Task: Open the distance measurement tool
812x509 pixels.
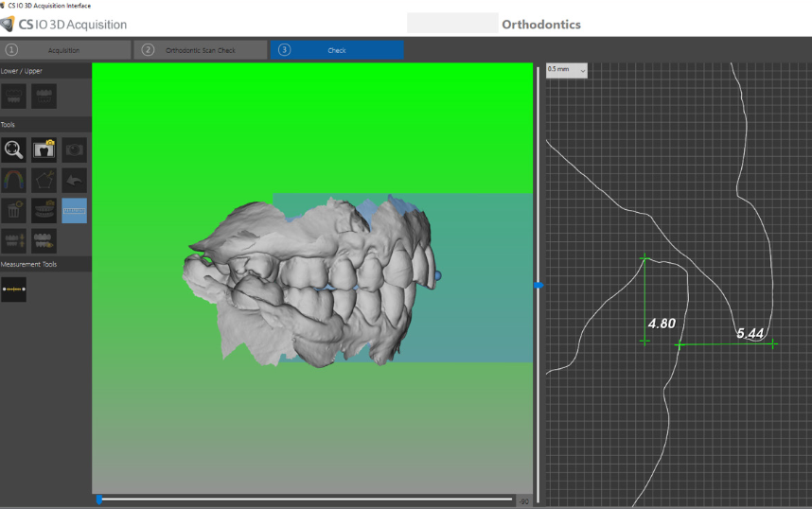Action: [13, 289]
